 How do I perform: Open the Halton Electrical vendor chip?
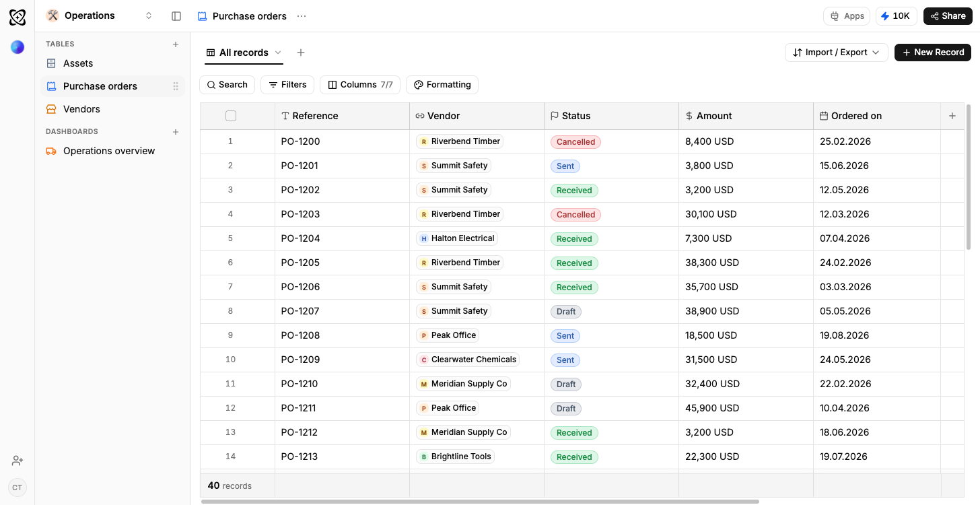coord(457,238)
